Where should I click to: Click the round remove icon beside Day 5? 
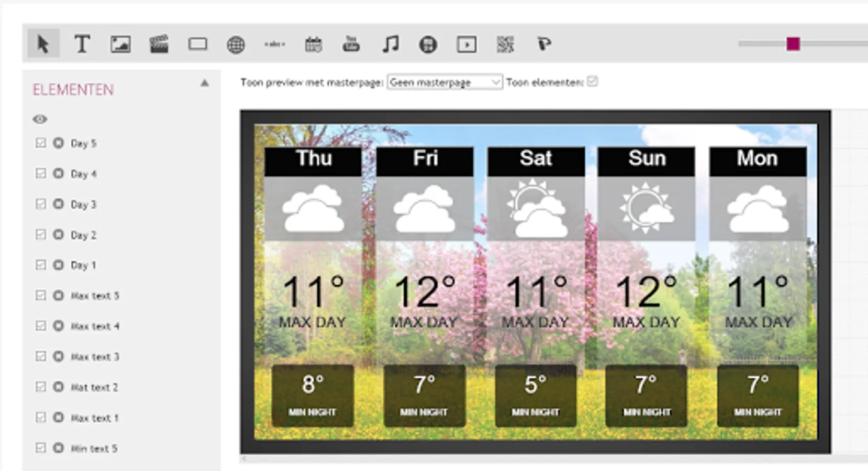[58, 143]
